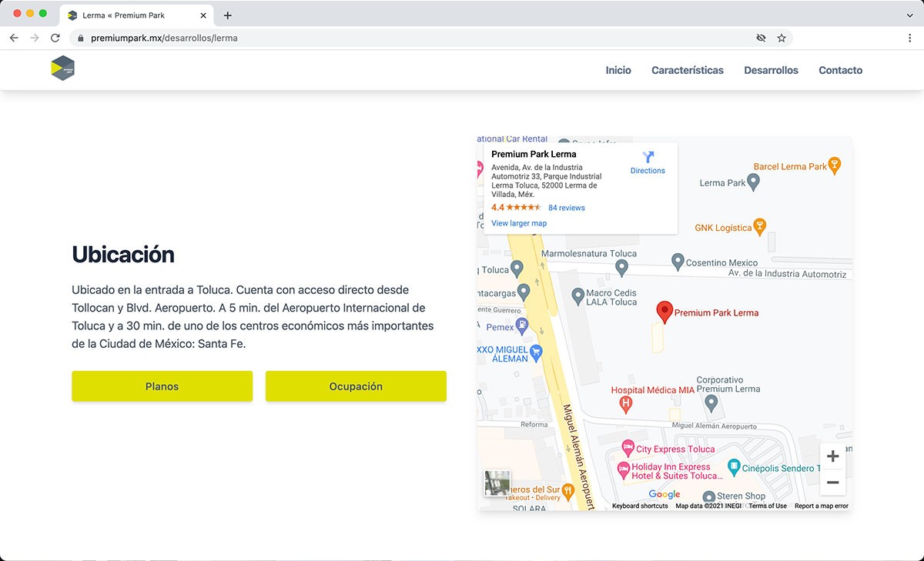This screenshot has width=924, height=561.
Task: Zoom in on the map
Action: click(x=832, y=456)
